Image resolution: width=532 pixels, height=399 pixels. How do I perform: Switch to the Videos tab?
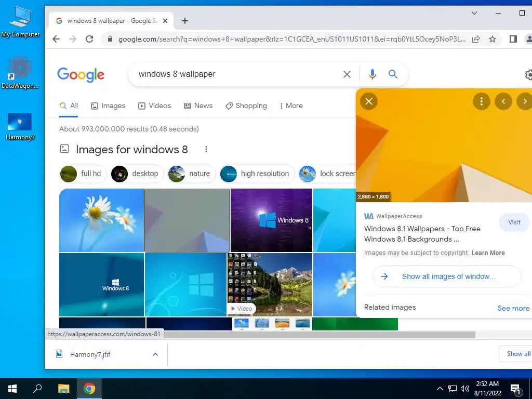click(154, 106)
